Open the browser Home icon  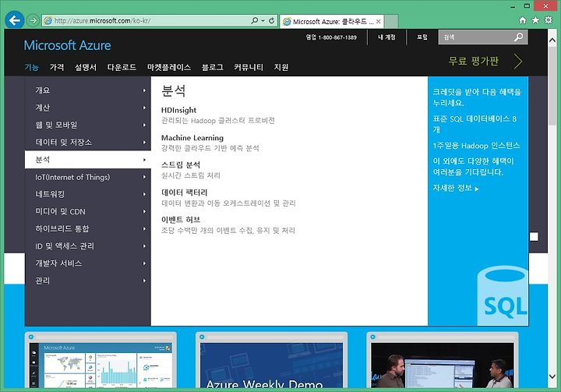click(x=523, y=20)
